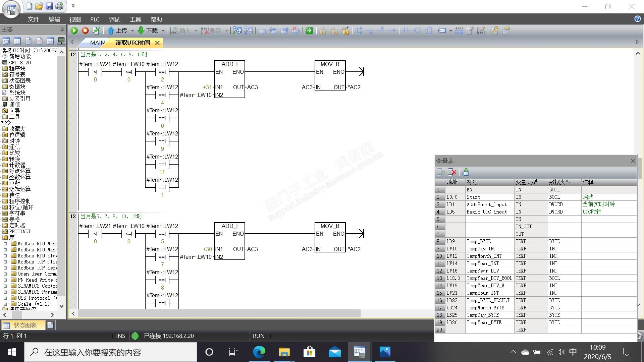Expand the USS Protocol library node
The width and height of the screenshot is (644, 362).
point(5,298)
